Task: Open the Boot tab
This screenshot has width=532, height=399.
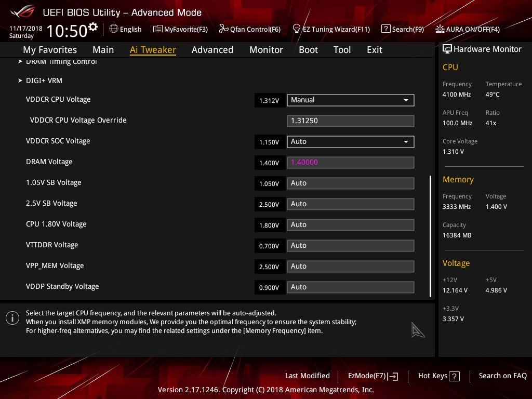Action: tap(308, 50)
